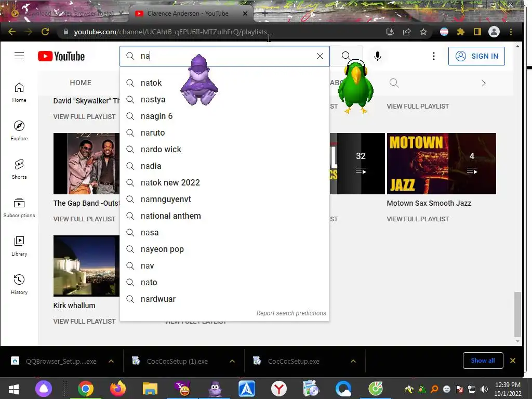This screenshot has width=532, height=399.
Task: Choose the 'nardwuar' suggestion
Action: point(224,299)
